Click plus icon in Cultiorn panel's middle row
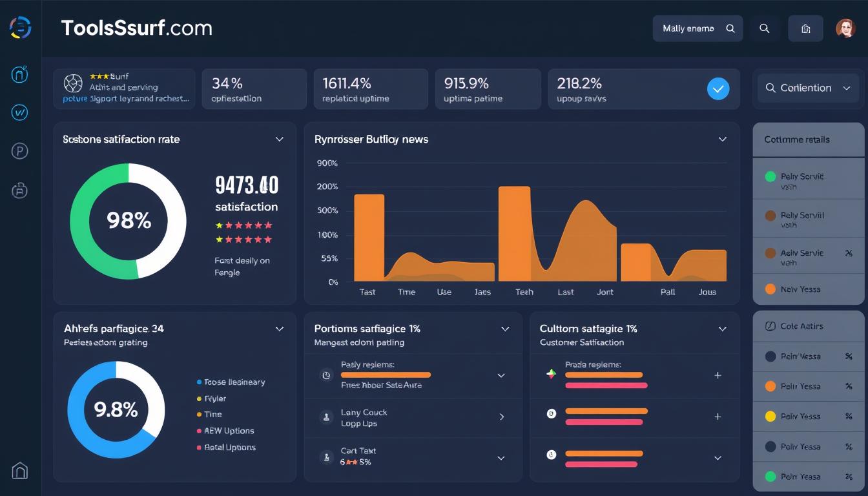This screenshot has height=496, width=868. click(x=718, y=417)
